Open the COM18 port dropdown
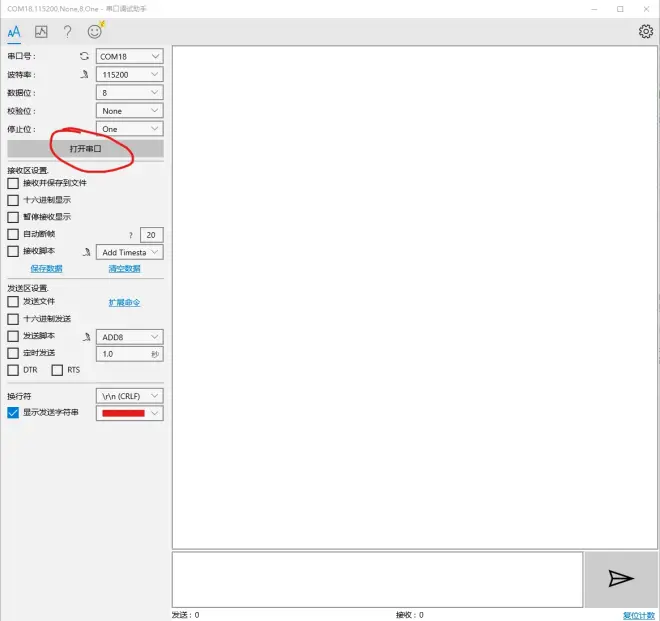 [129, 56]
